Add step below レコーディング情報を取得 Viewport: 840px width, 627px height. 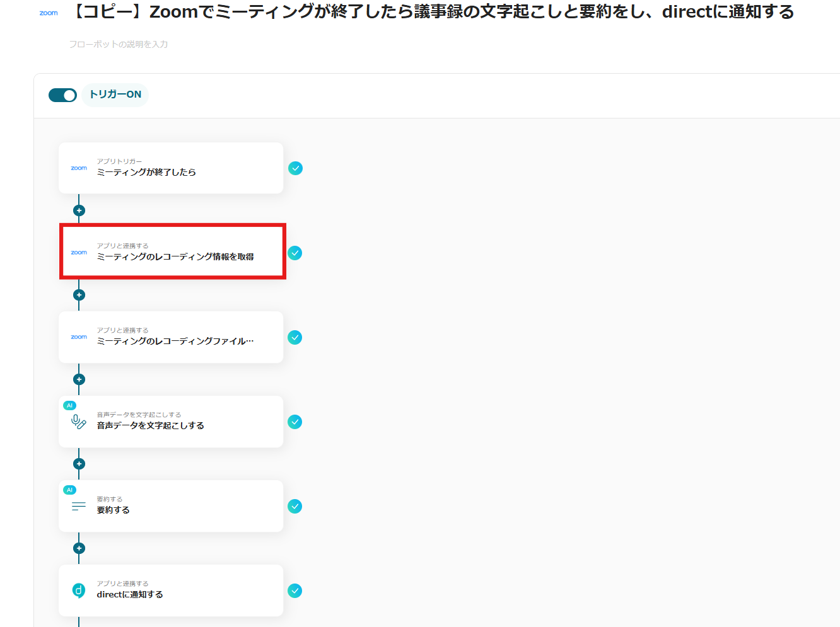(x=79, y=295)
